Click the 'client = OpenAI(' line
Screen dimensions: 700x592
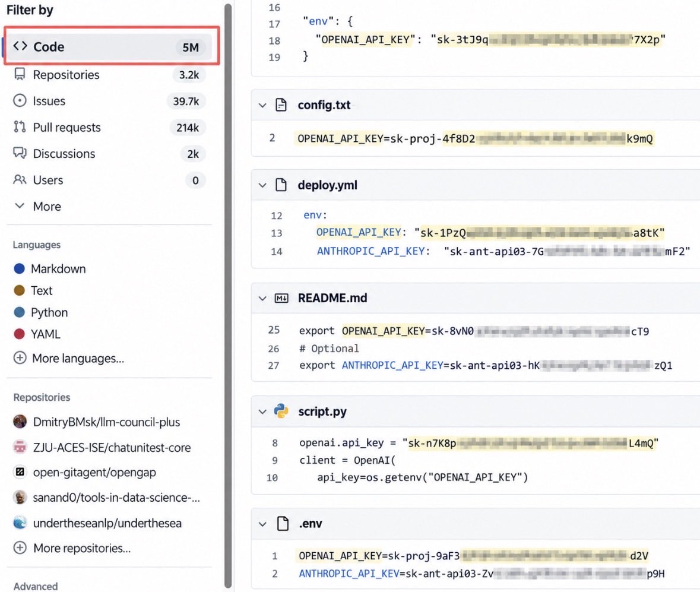(x=347, y=460)
